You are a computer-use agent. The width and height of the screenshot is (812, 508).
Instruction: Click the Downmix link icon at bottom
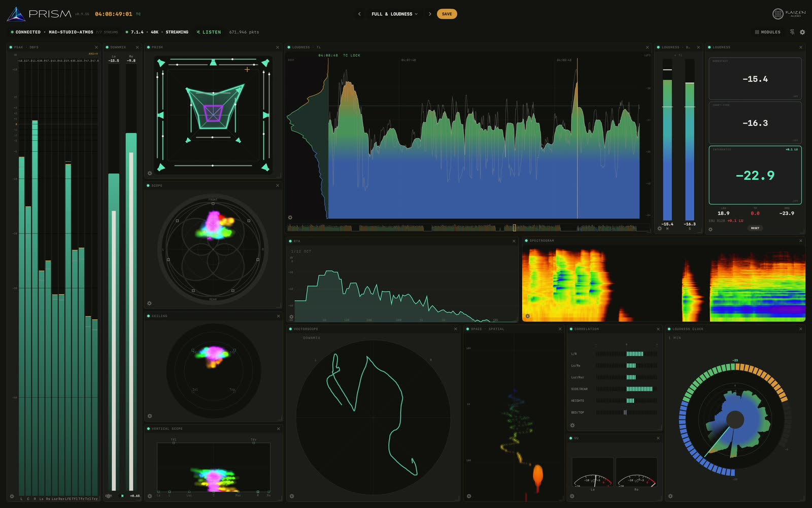[108, 496]
